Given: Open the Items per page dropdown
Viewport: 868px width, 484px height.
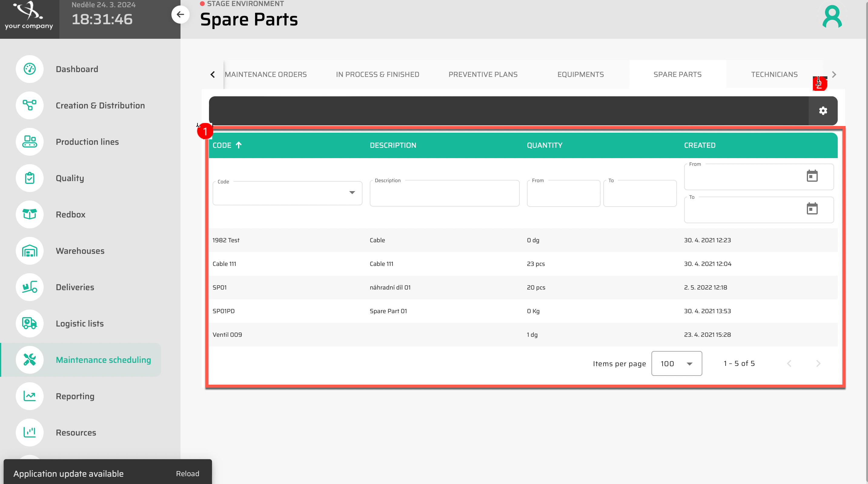Looking at the screenshot, I should click(676, 363).
